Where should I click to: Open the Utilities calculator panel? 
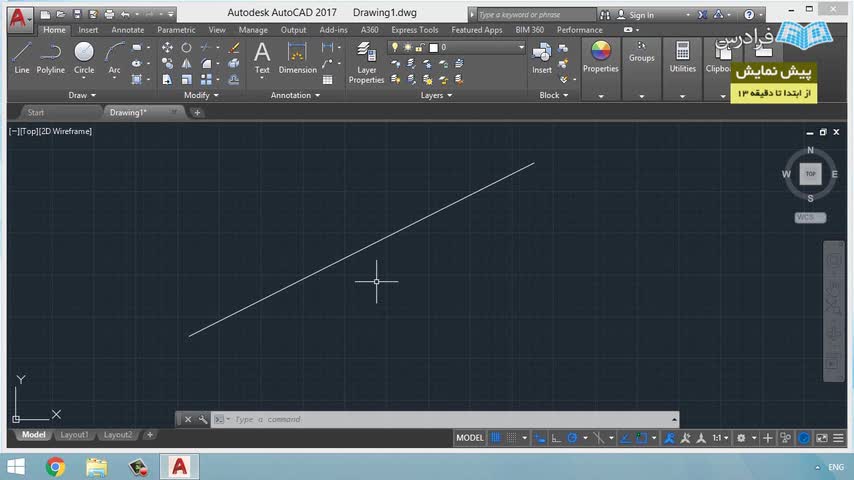[x=682, y=57]
